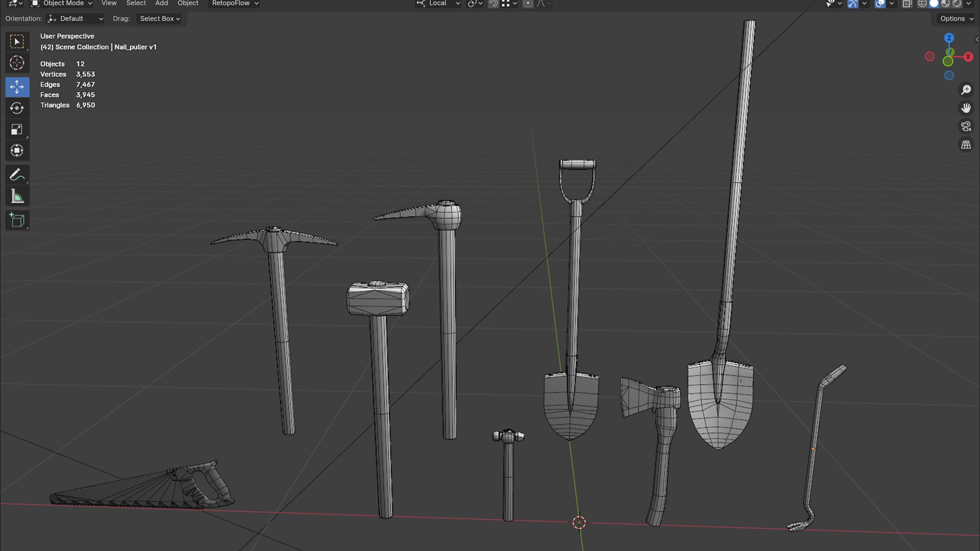Click the 'Triangles 6,950' statistic
Screen dimensions: 980x551
pos(67,105)
